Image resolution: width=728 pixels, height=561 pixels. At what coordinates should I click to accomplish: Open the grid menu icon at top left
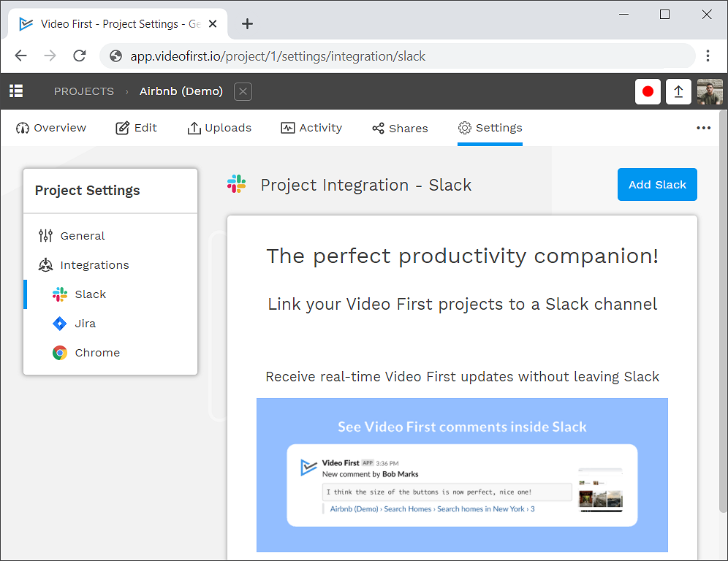click(x=16, y=91)
